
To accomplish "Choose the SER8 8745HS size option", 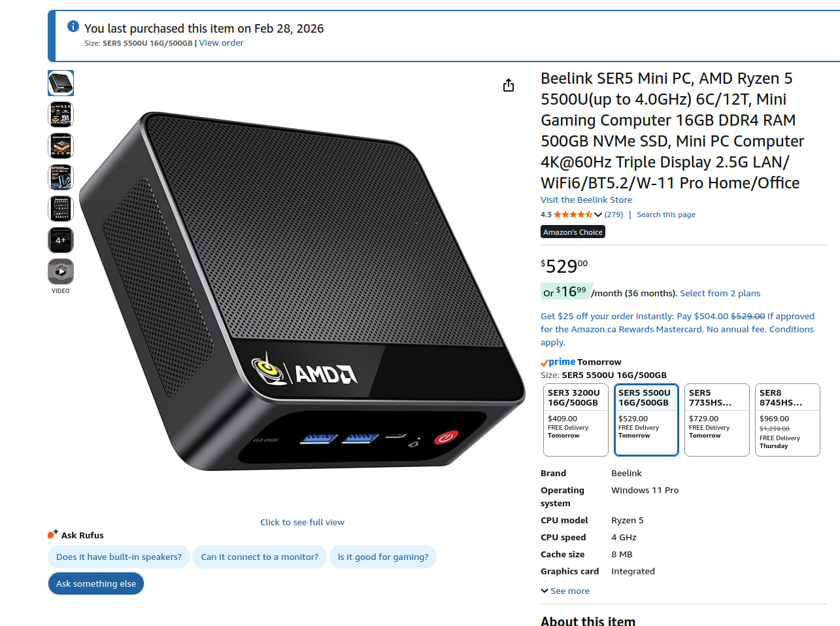I will pyautogui.click(x=788, y=420).
